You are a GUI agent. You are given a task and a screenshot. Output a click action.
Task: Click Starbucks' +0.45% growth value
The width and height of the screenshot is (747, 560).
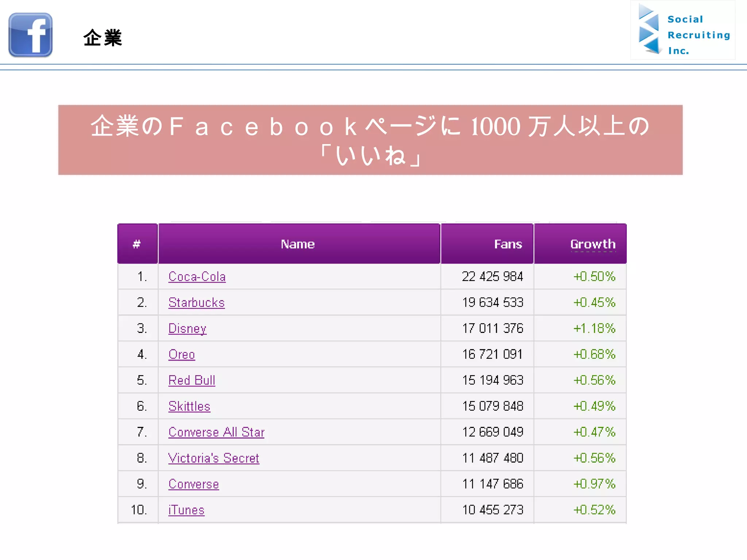[x=594, y=302]
